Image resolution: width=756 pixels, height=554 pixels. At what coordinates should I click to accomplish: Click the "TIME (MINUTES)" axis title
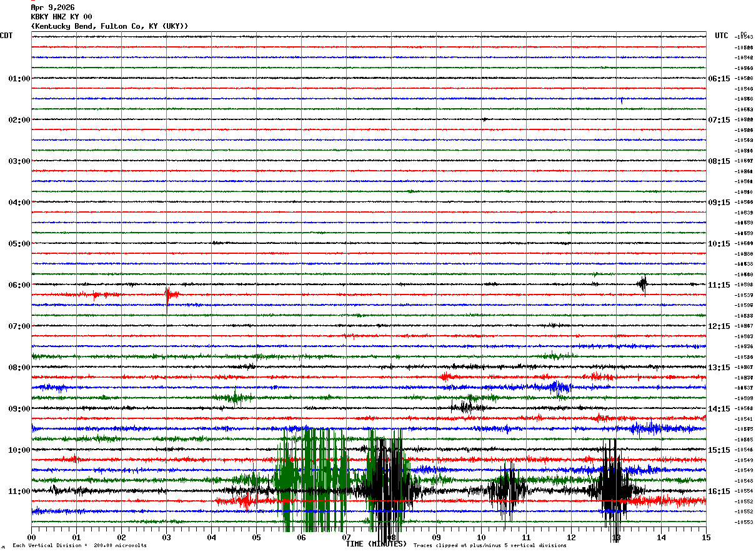click(376, 544)
